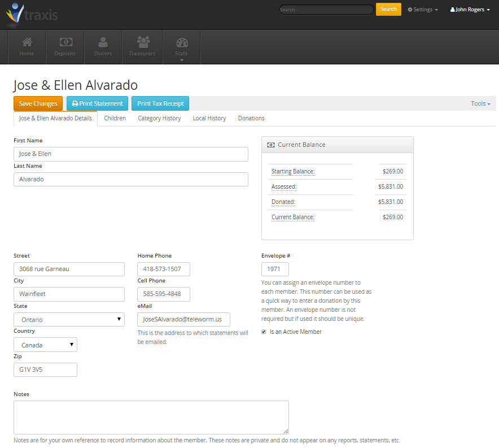Click the Street field

click(69, 269)
